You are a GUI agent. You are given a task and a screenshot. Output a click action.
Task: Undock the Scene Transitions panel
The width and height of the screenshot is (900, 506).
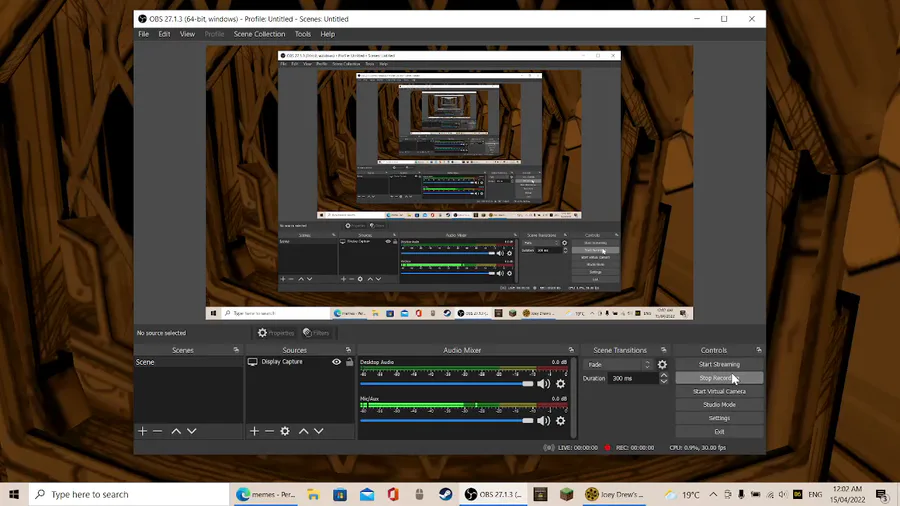664,350
